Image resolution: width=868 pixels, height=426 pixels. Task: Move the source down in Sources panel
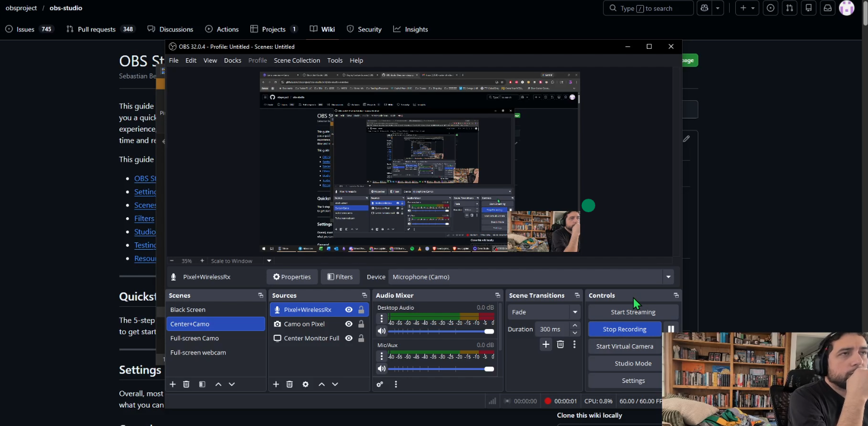click(335, 384)
